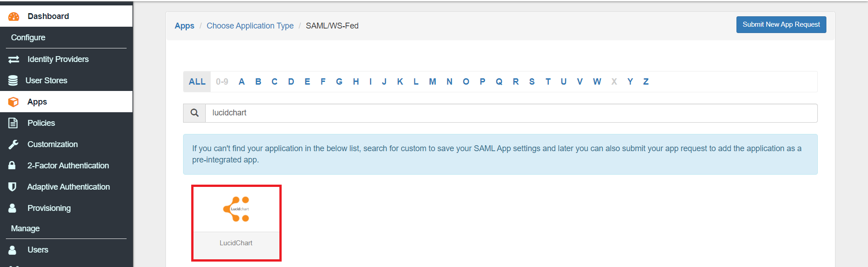The image size is (868, 267).
Task: Switch to the ALL filter tab
Action: pyautogui.click(x=197, y=81)
